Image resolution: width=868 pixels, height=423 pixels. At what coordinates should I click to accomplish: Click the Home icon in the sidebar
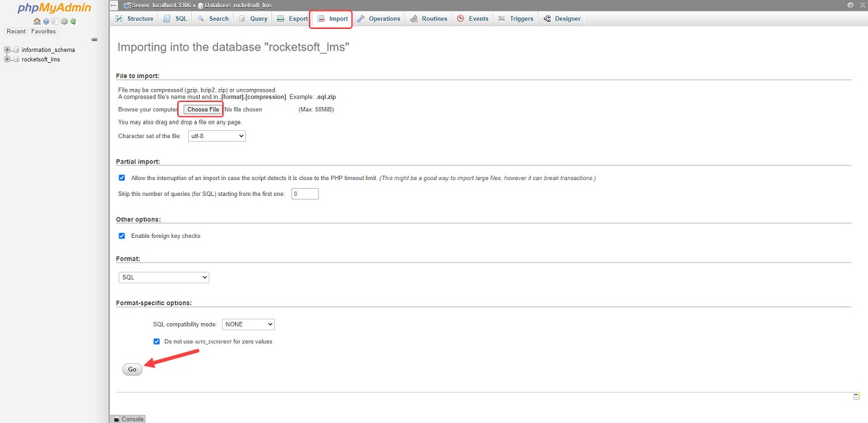[37, 22]
